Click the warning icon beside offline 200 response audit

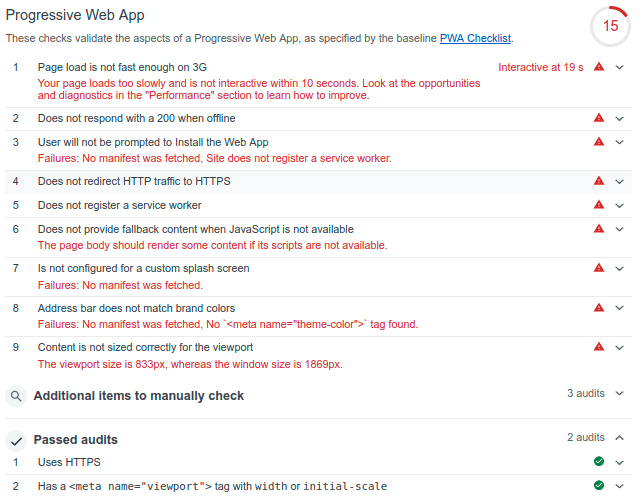[x=599, y=118]
